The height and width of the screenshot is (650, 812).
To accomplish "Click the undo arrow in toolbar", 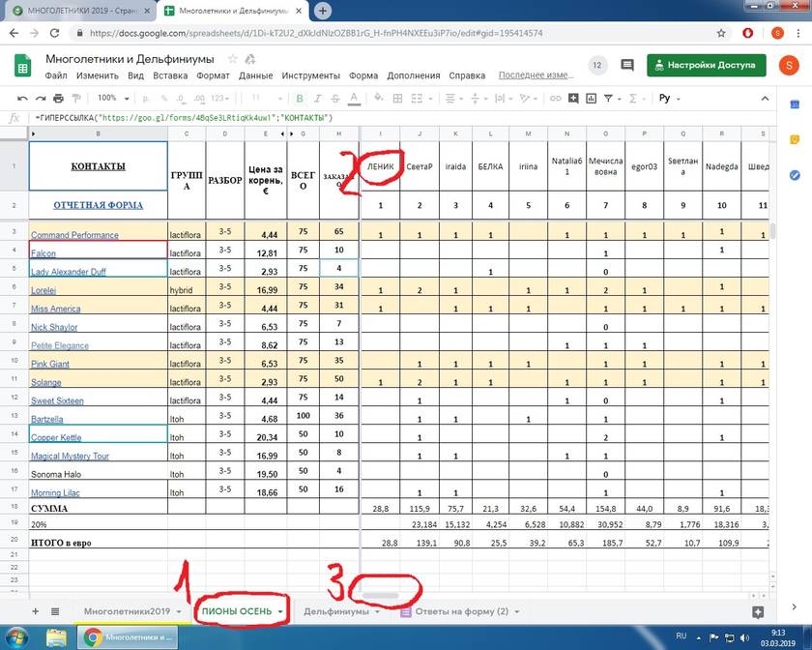I will [22, 98].
